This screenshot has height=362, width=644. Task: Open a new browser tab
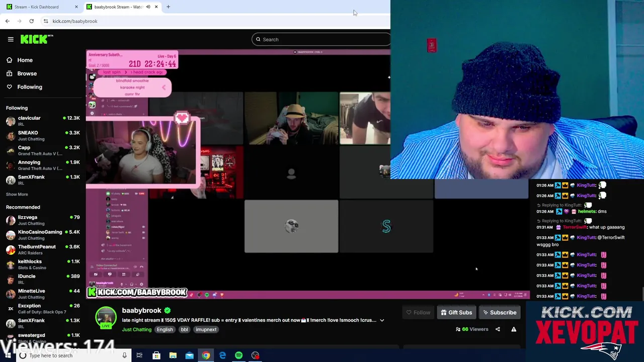coord(168,7)
